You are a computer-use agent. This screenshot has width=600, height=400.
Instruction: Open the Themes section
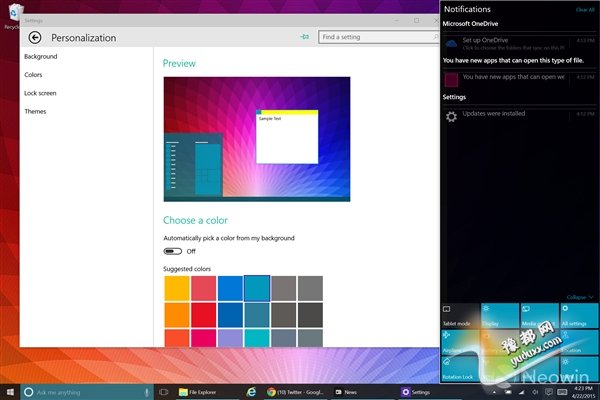(x=36, y=111)
